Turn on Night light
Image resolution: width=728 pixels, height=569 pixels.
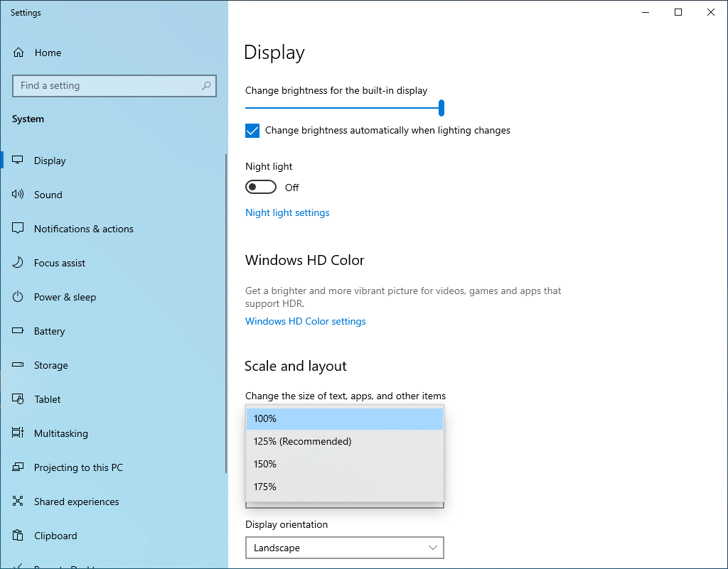(x=260, y=186)
